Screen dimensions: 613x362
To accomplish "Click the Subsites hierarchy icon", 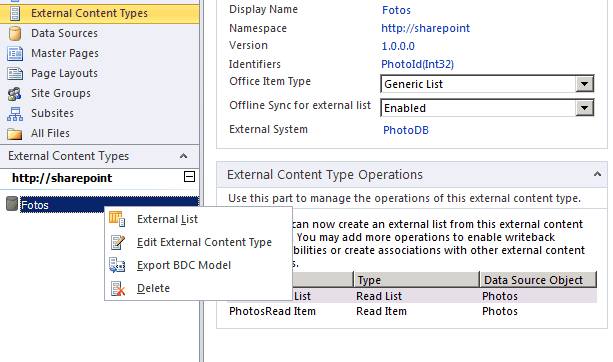I will click(x=15, y=113).
